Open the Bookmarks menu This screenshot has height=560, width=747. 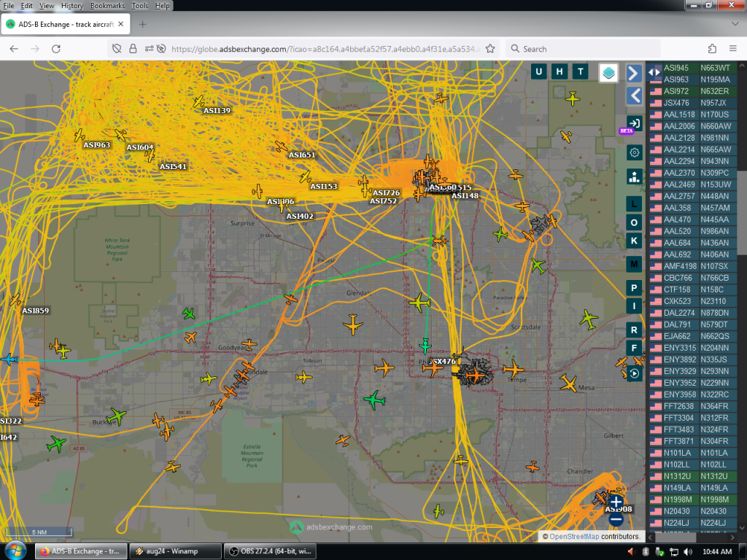[107, 6]
